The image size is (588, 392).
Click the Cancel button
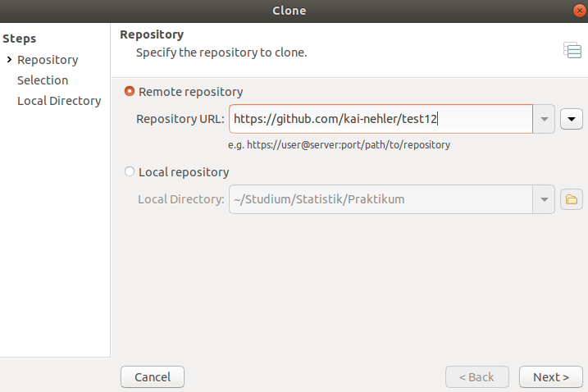(x=153, y=376)
